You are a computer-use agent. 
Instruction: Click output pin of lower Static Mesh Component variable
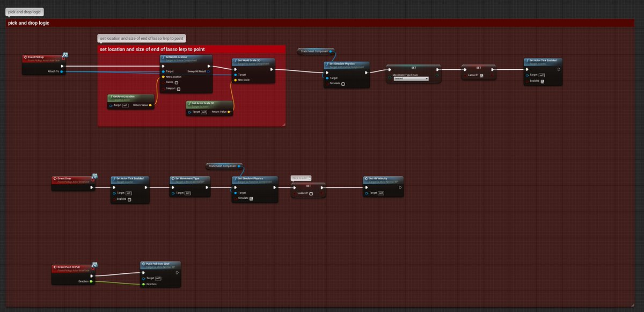point(239,166)
